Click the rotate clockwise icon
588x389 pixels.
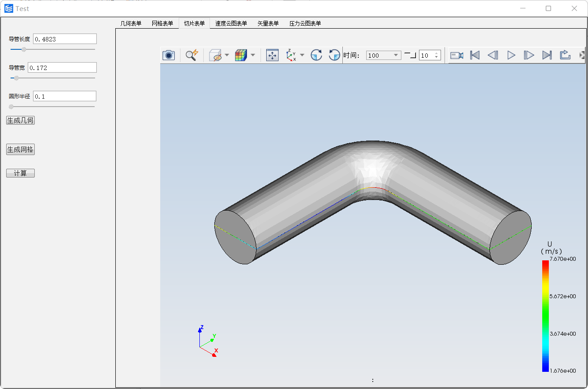click(316, 55)
